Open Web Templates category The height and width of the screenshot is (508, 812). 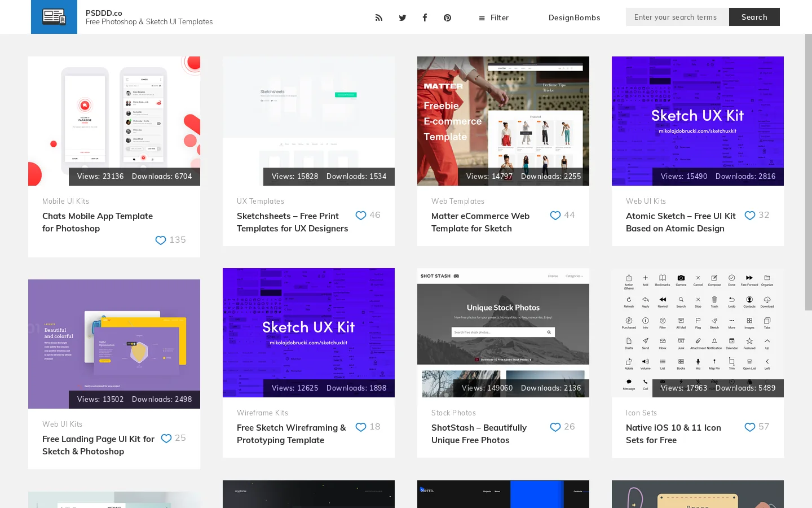pyautogui.click(x=457, y=201)
